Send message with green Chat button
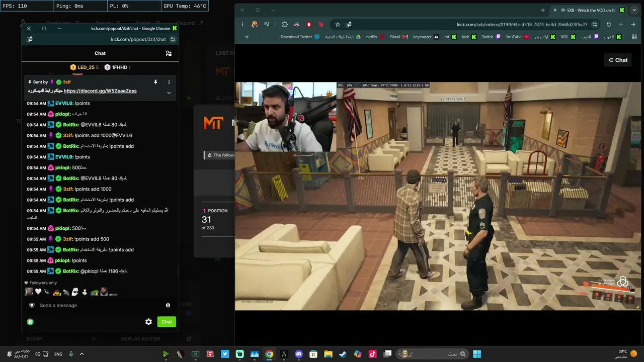 point(167,322)
